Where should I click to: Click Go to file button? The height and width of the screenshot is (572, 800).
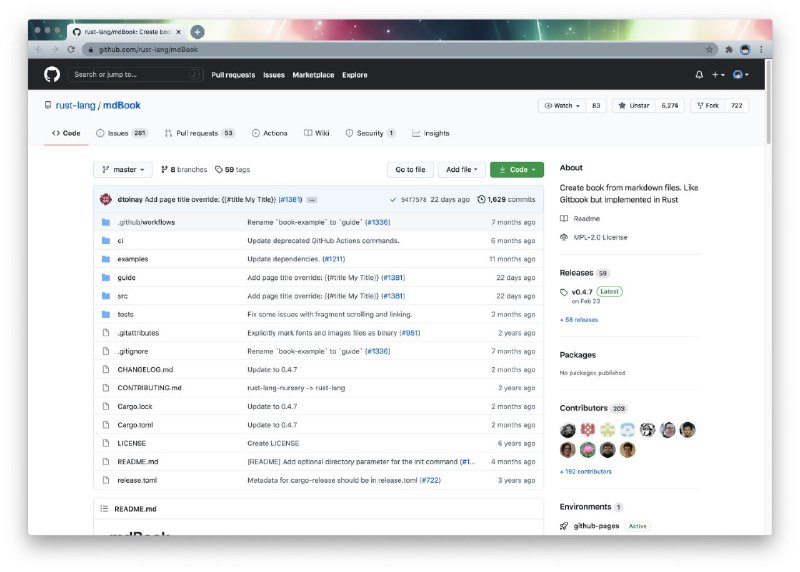[410, 169]
